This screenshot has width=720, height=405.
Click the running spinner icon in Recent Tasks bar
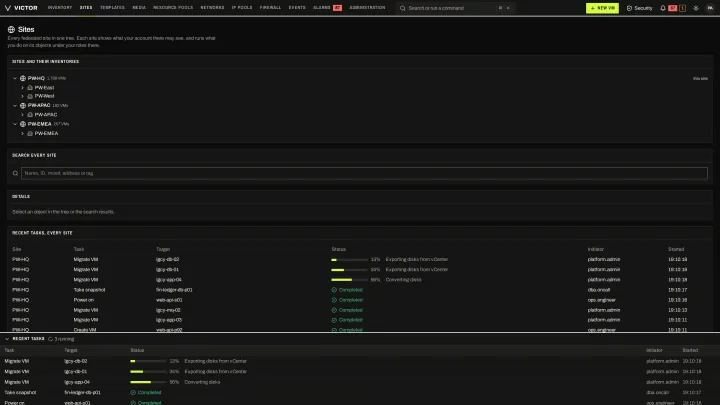coord(51,339)
